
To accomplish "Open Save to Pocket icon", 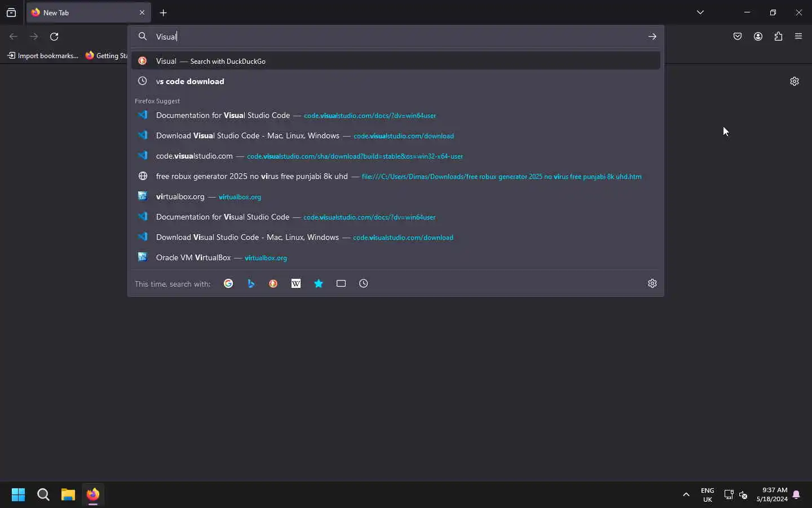I will tap(738, 37).
